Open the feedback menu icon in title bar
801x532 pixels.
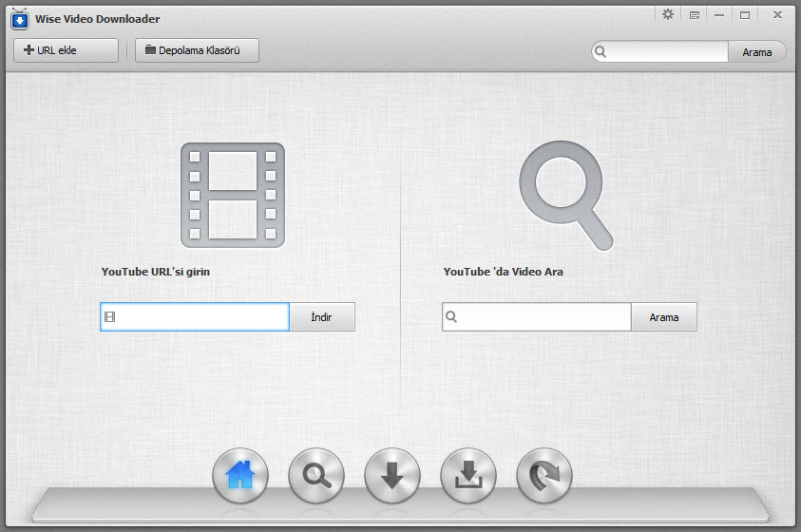click(x=695, y=15)
